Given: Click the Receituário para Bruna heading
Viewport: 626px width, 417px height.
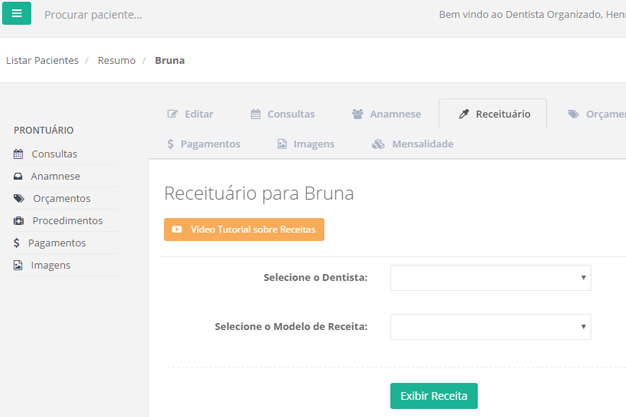Looking at the screenshot, I should (259, 193).
